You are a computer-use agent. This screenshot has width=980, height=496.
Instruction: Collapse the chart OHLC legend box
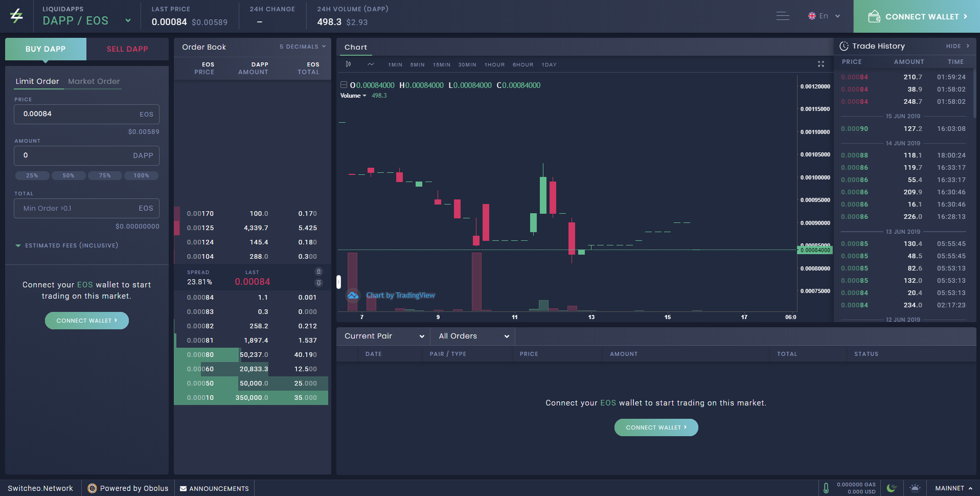pyautogui.click(x=344, y=85)
